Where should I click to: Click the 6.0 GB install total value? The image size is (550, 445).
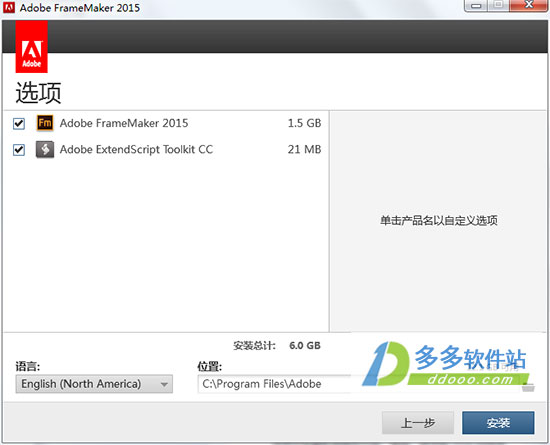coord(305,345)
